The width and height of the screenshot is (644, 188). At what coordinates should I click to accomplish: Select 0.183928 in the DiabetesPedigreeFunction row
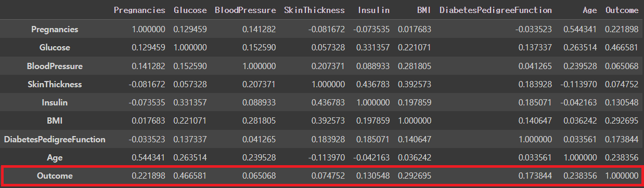[x=328, y=139]
